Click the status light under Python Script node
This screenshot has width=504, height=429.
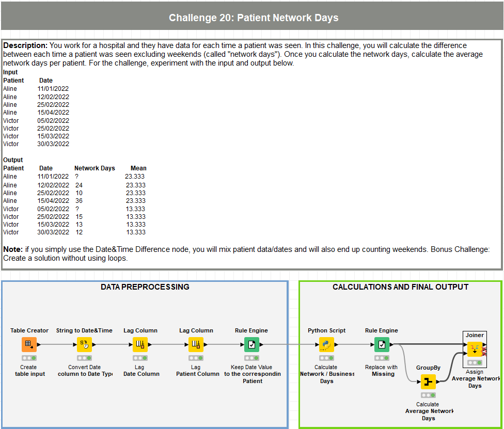pyautogui.click(x=326, y=358)
